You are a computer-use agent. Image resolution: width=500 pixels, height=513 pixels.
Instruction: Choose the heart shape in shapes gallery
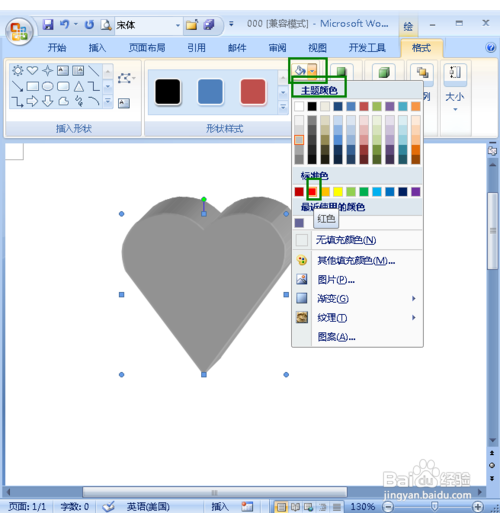click(32, 71)
